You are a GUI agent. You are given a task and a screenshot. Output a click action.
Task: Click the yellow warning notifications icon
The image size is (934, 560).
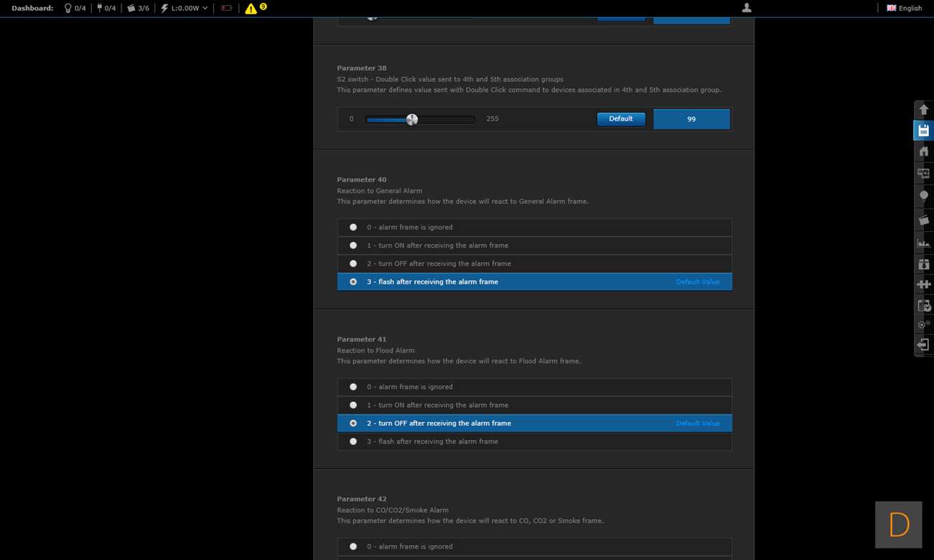coord(251,9)
